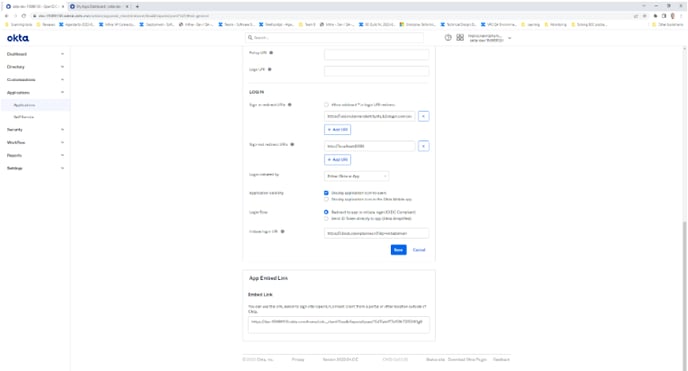Remove the sign-in redirect URI with X

(x=423, y=116)
